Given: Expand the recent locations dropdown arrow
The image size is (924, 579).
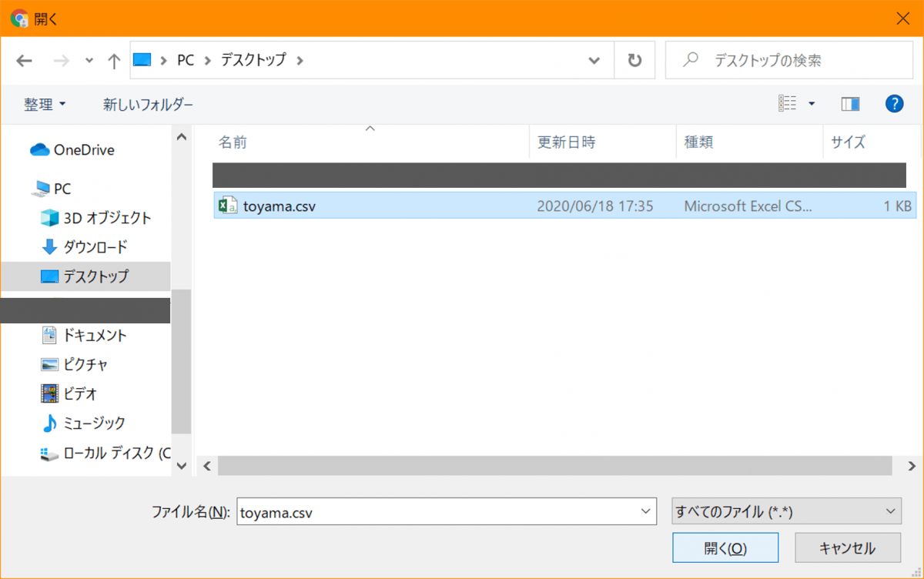Looking at the screenshot, I should [x=89, y=61].
